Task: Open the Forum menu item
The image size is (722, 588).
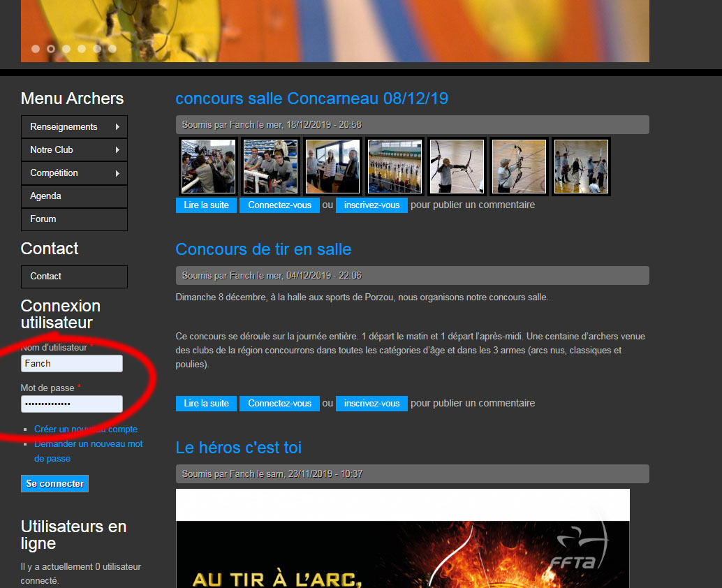Action: (74, 219)
